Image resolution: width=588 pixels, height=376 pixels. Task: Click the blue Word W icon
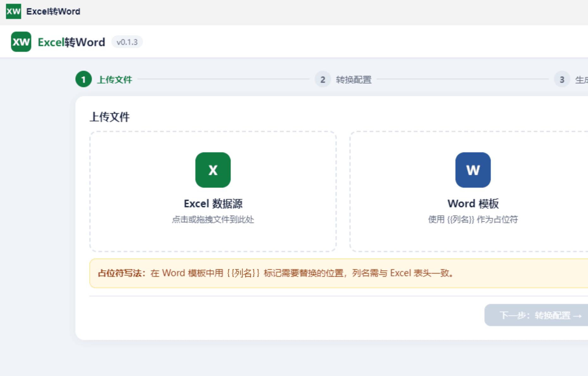tap(473, 170)
